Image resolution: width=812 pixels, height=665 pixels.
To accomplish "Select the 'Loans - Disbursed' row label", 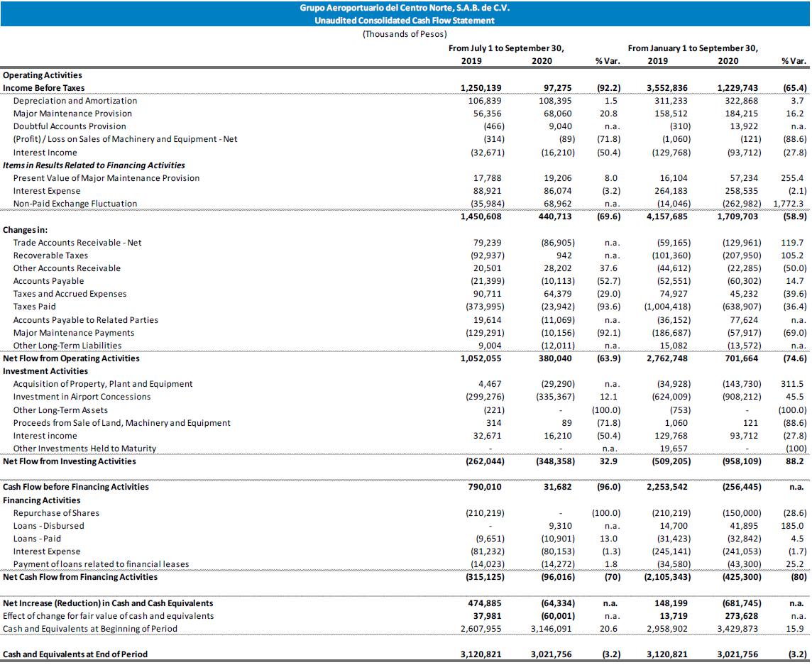I will tap(48, 526).
